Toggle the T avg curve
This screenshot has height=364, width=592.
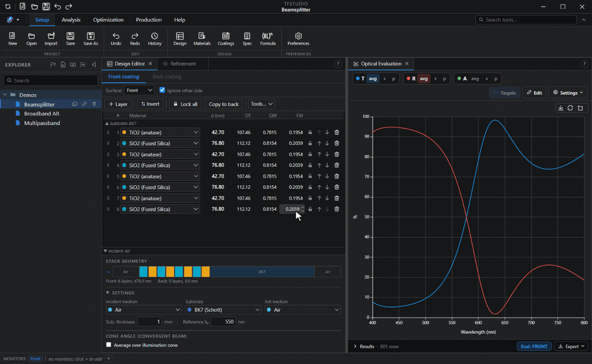click(x=373, y=79)
